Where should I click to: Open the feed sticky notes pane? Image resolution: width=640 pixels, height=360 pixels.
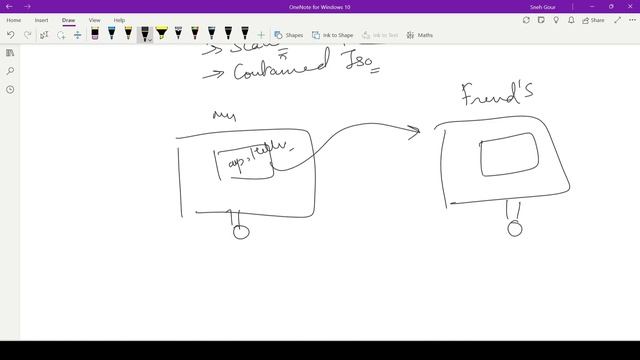pyautogui.click(x=541, y=20)
